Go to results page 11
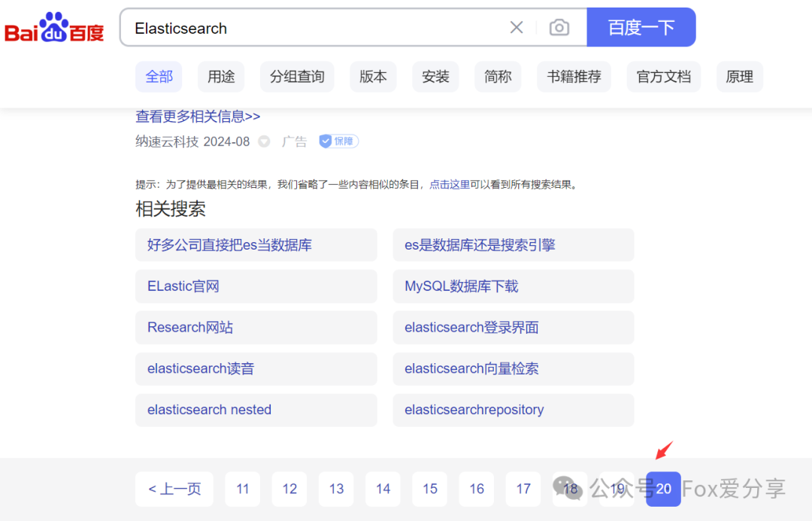The width and height of the screenshot is (812, 521). pyautogui.click(x=242, y=489)
